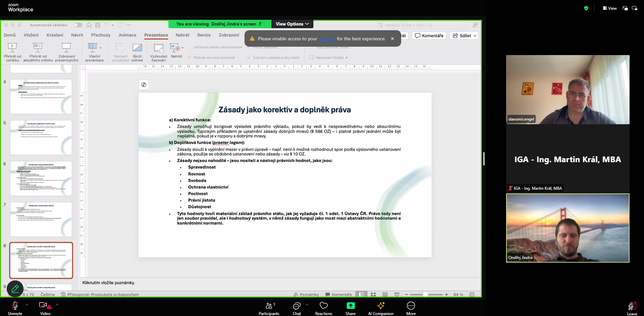Click the green annotation pencil icon
Screen dimensions: 644x316
pyautogui.click(x=15, y=289)
